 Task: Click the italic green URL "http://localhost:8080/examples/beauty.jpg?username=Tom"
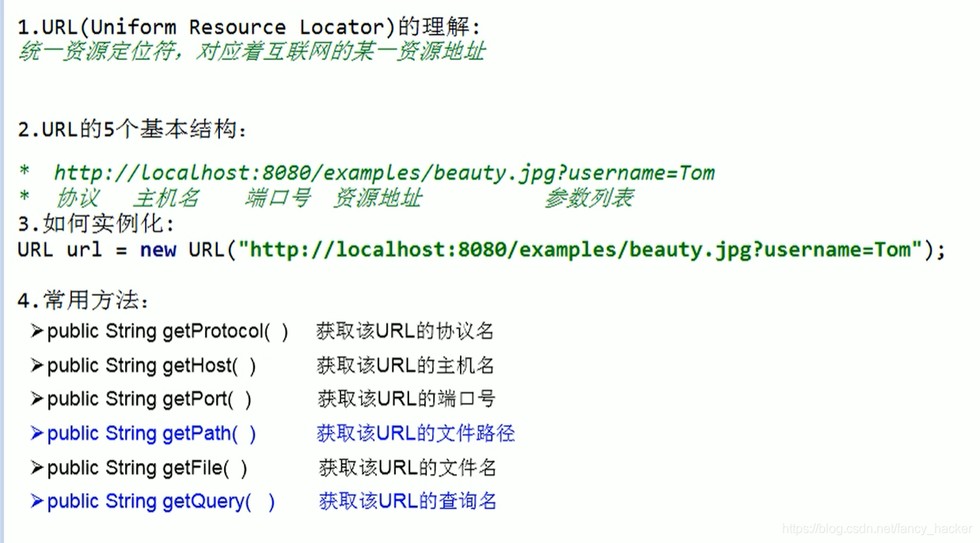click(384, 173)
